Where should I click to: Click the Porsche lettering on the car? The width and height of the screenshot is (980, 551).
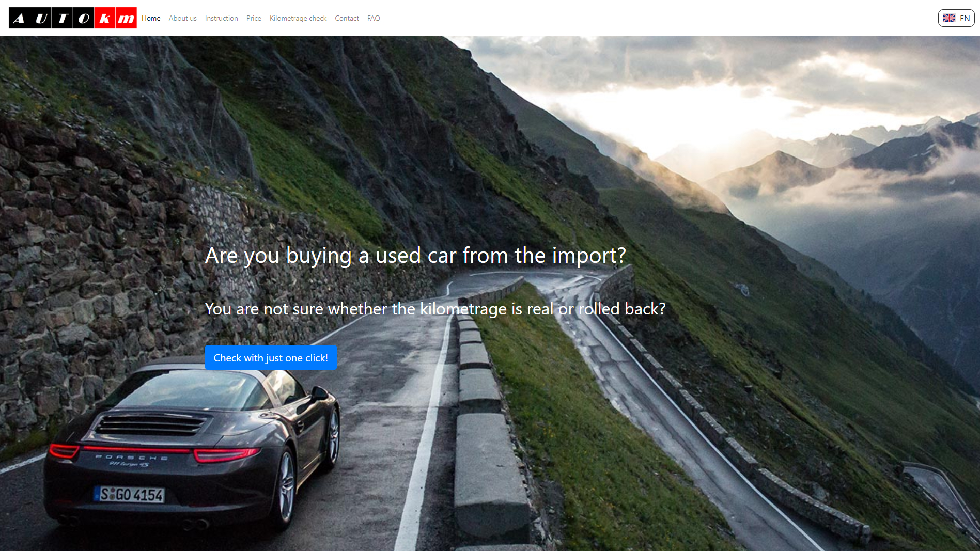131,458
